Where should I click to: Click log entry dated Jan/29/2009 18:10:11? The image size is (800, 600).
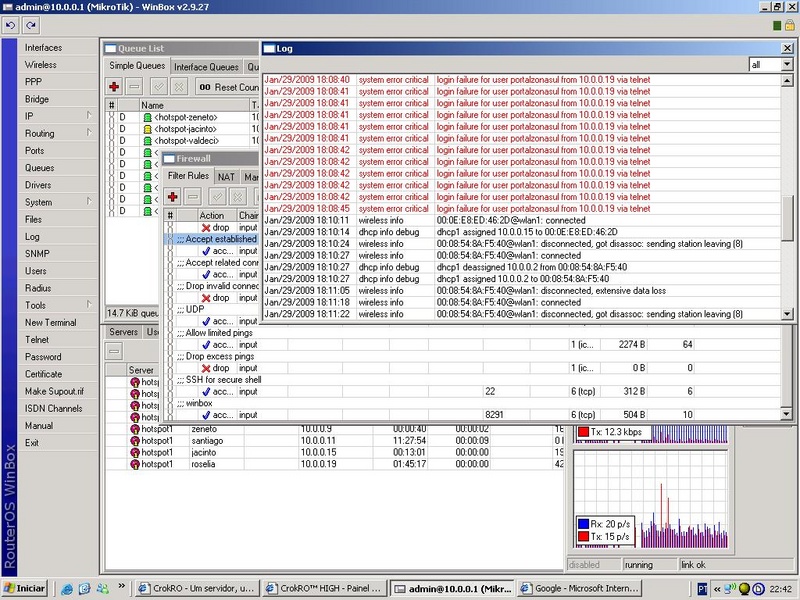click(x=523, y=220)
